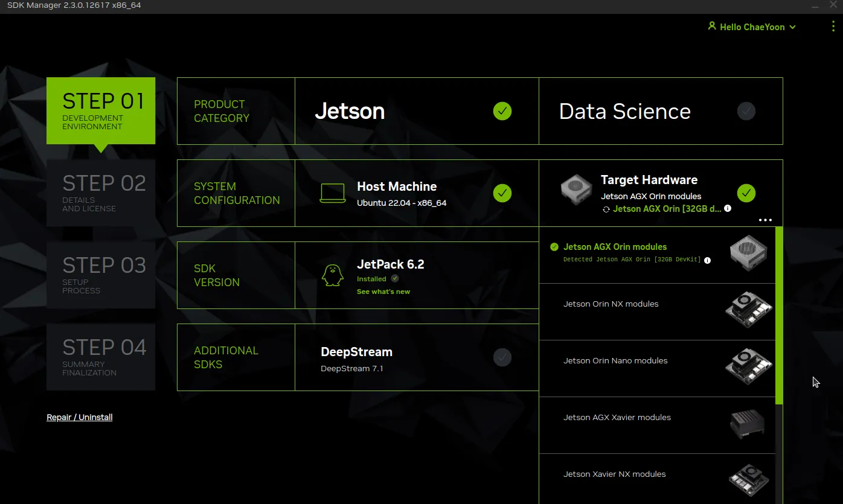Choose Jetson Orin Nano modules
The width and height of the screenshot is (843, 504).
657,368
